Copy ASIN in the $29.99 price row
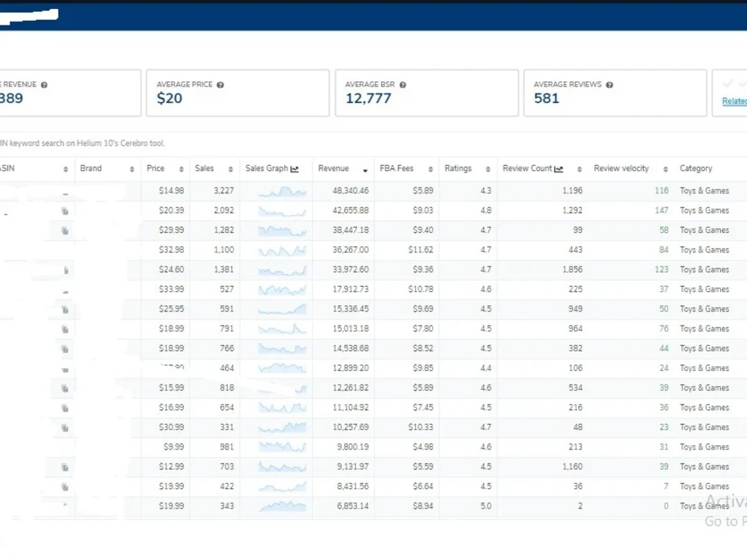This screenshot has width=747, height=560. [x=65, y=231]
